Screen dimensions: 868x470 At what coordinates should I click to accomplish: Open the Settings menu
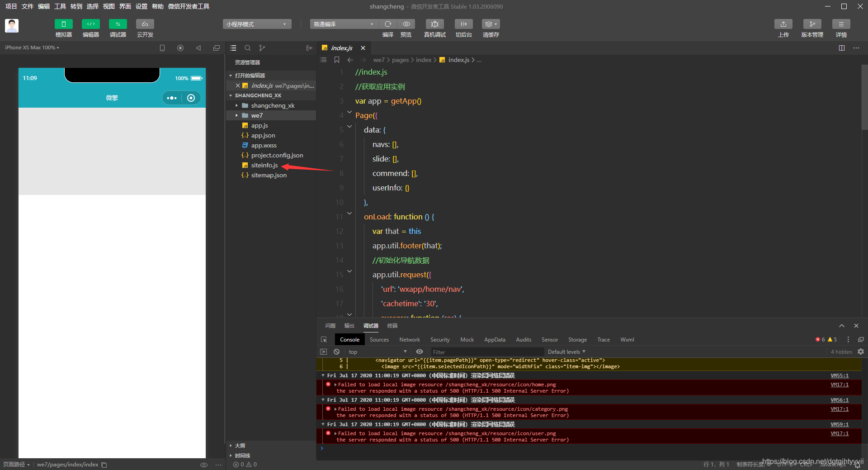(142, 6)
